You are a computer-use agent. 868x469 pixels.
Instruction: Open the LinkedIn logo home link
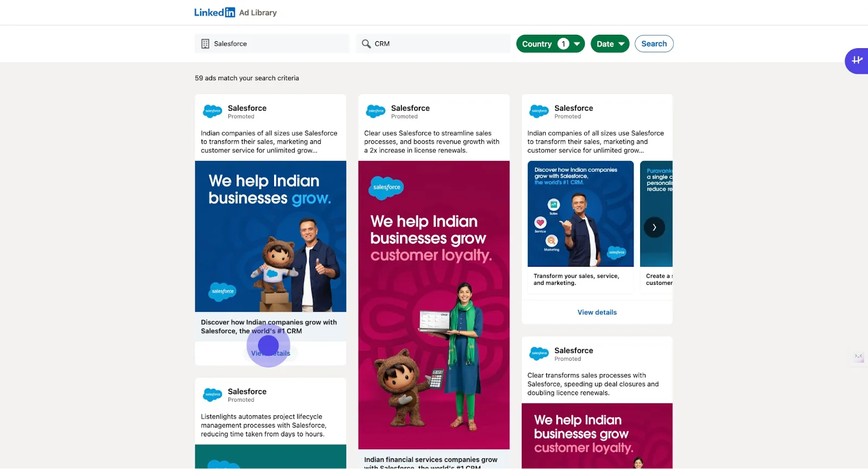coord(215,12)
